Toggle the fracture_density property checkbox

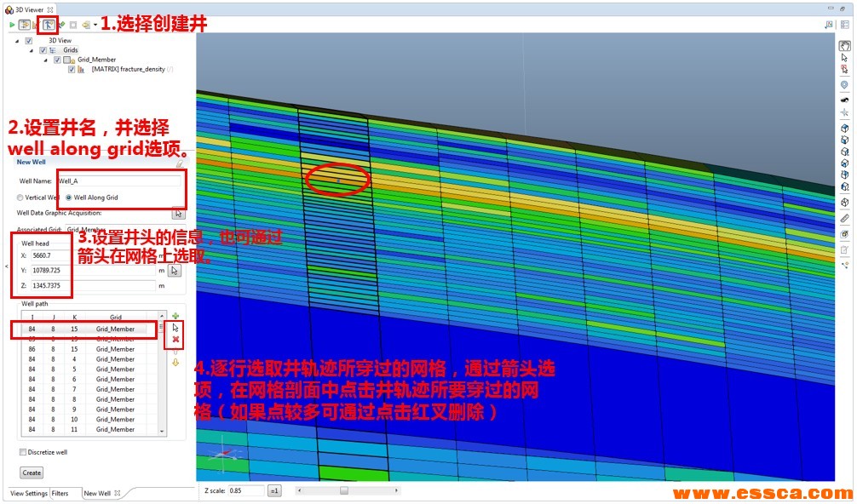coord(72,70)
